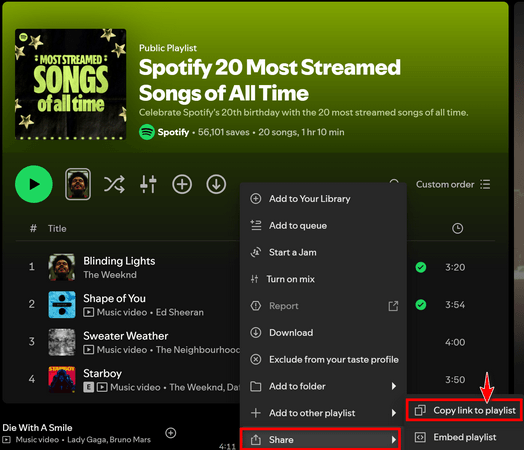Click the Starboy song title

point(102,373)
